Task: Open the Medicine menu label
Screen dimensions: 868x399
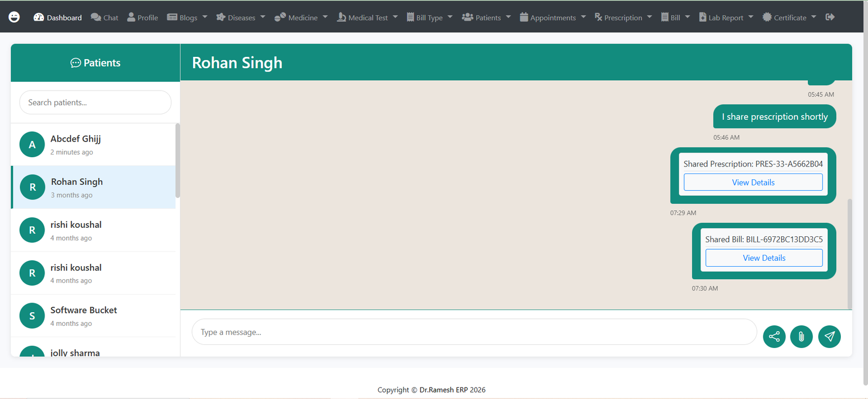Action: click(x=303, y=18)
